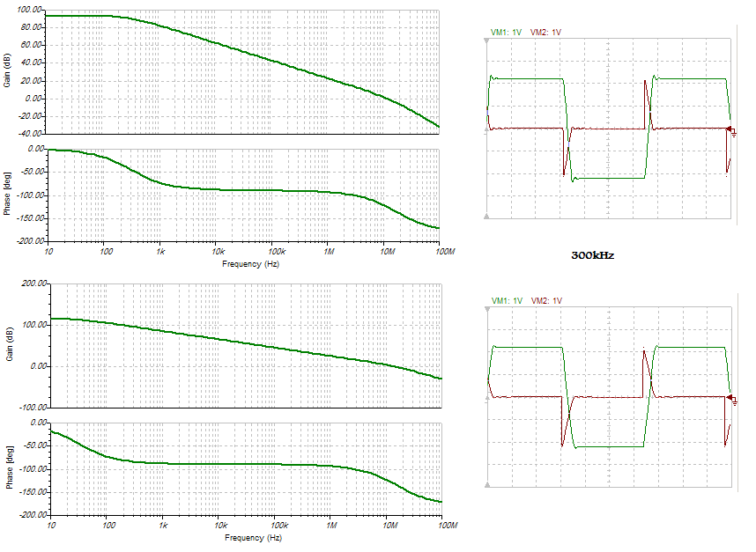Viewport: 756px width, 552px height.
Task: Click the 10M frequency tick on lower Bode plot
Action: 389,525
